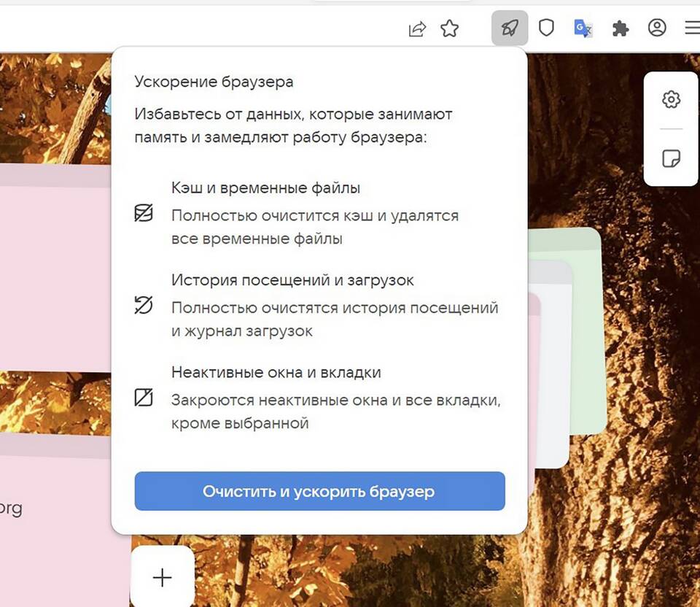Click description Закроются неактивные окна и все вкладки

coord(335,401)
